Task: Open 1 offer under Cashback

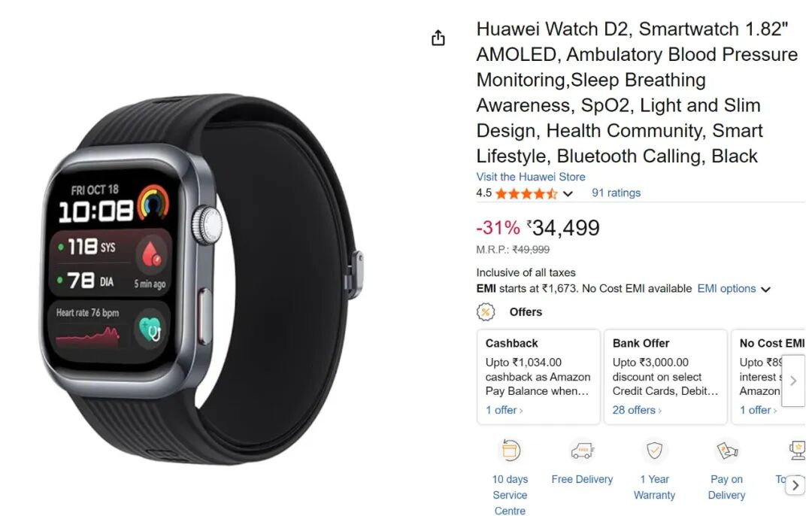Action: tap(504, 410)
